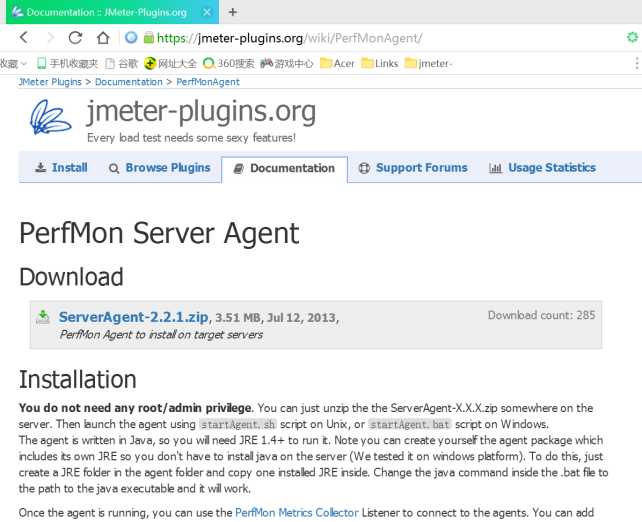The image size is (642, 522).
Task: Show more bookmarks via the overflow dots
Action: 637,63
